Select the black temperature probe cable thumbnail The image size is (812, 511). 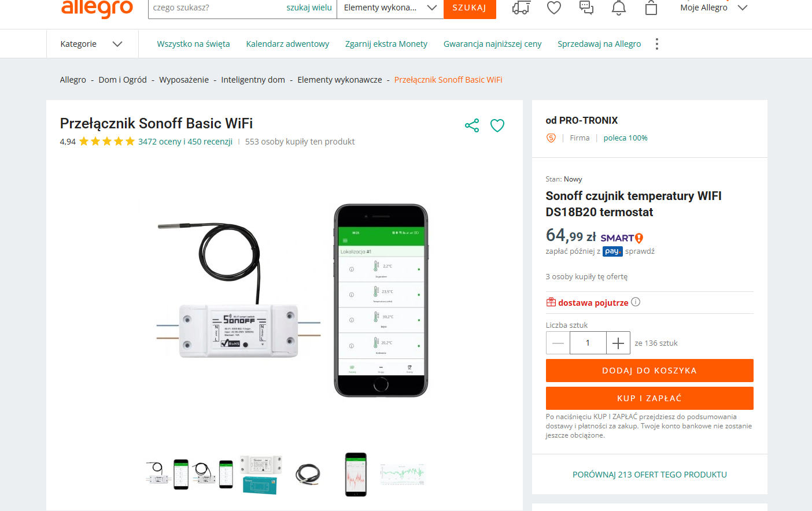tap(308, 475)
